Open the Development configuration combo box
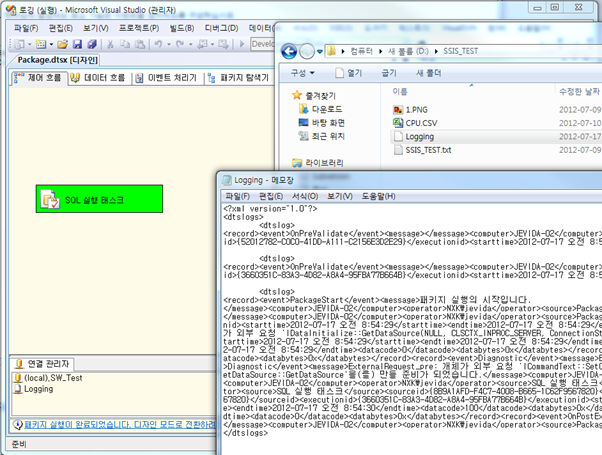Image resolution: width=602 pixels, height=455 pixels. (x=263, y=44)
